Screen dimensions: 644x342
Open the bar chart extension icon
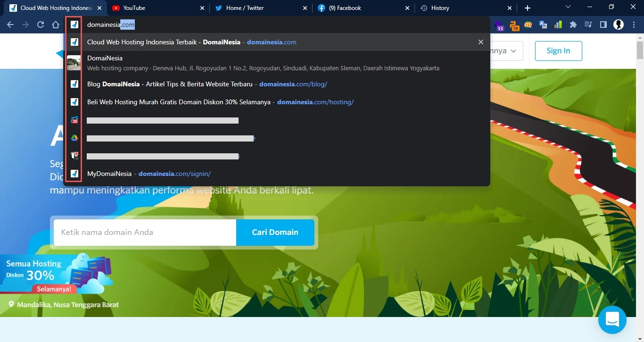click(x=558, y=25)
